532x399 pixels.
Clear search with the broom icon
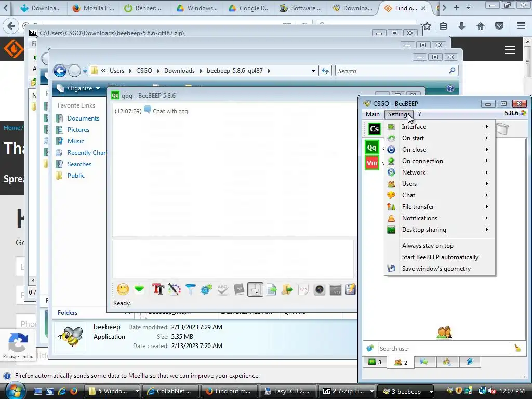517,348
